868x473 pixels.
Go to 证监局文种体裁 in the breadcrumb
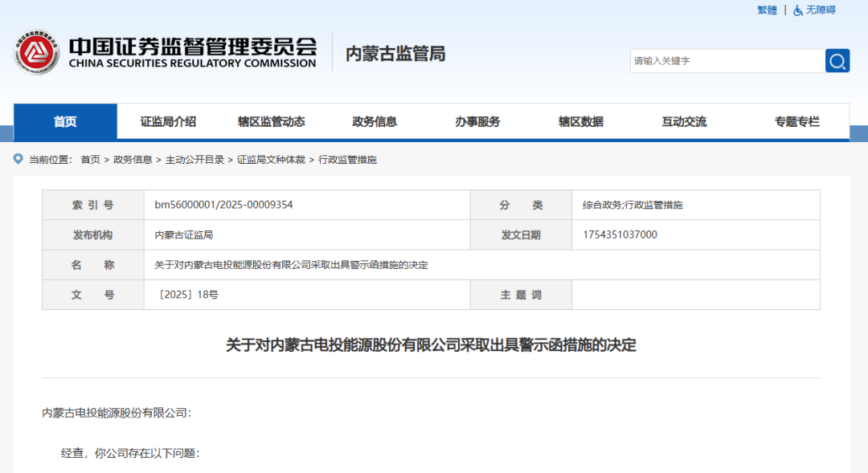271,160
